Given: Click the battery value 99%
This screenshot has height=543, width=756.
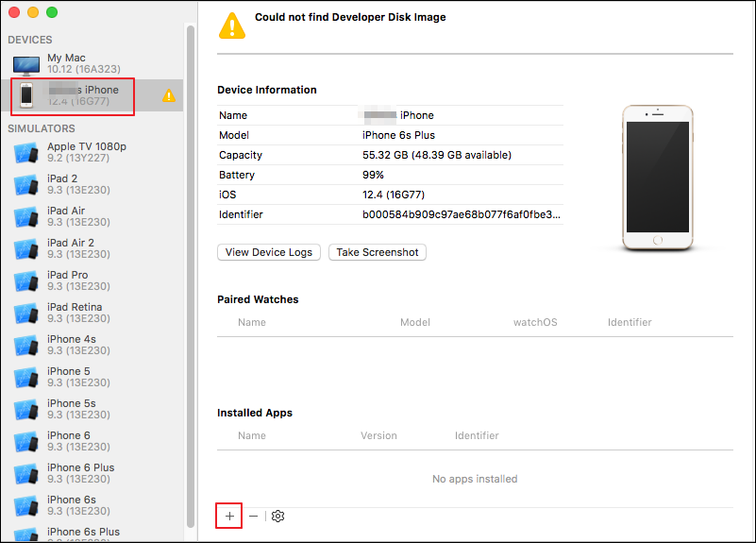Looking at the screenshot, I should point(373,175).
